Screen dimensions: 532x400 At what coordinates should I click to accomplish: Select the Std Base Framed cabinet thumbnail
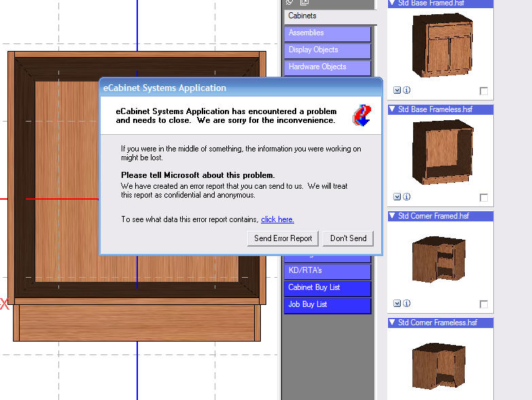(442, 45)
